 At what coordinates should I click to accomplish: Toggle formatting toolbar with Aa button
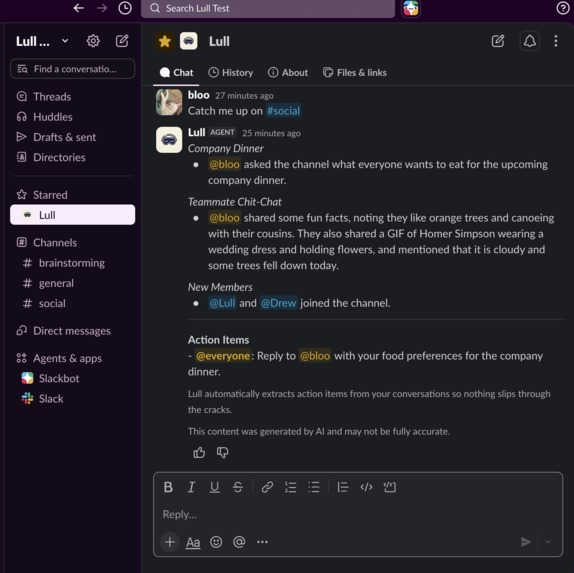(x=193, y=542)
